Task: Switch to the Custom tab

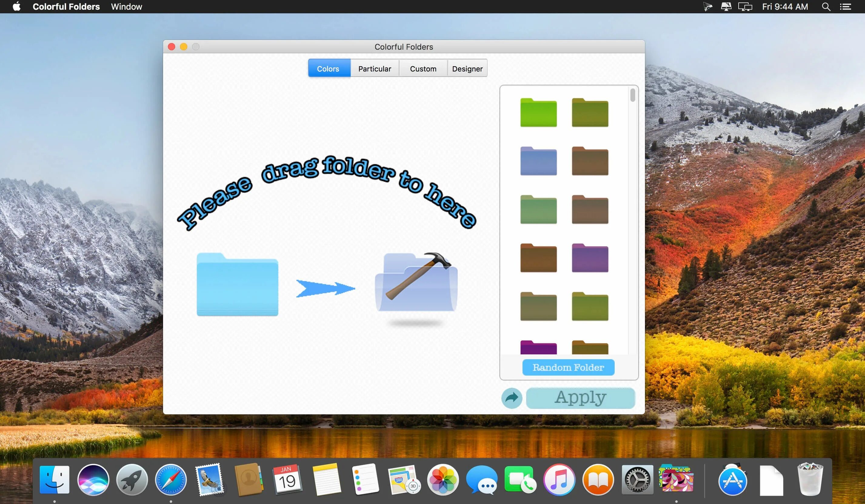Action: point(423,69)
